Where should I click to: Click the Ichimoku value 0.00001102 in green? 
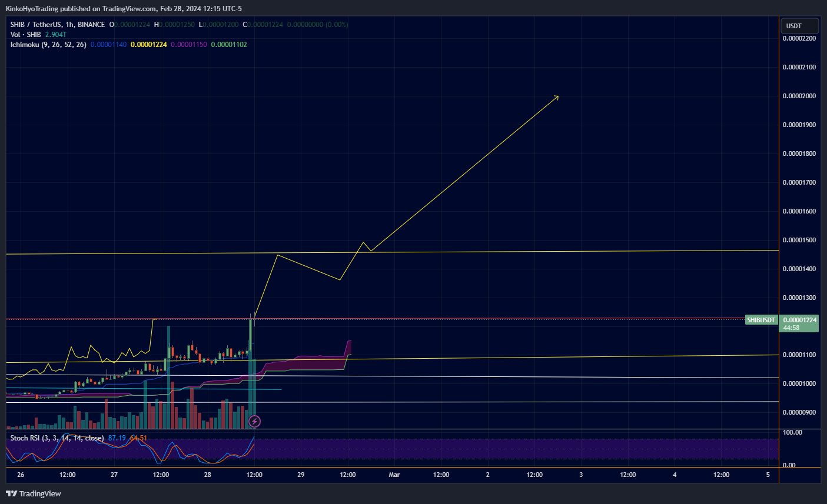pyautogui.click(x=229, y=45)
